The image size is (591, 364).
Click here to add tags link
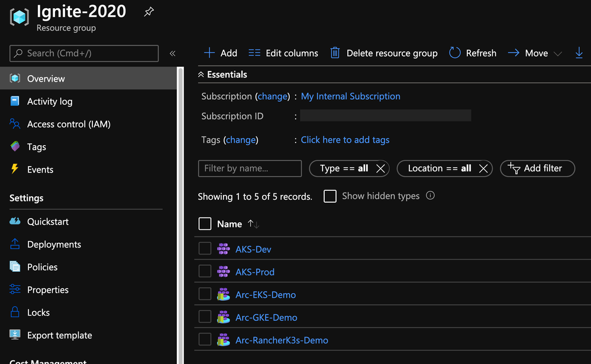pyautogui.click(x=345, y=140)
